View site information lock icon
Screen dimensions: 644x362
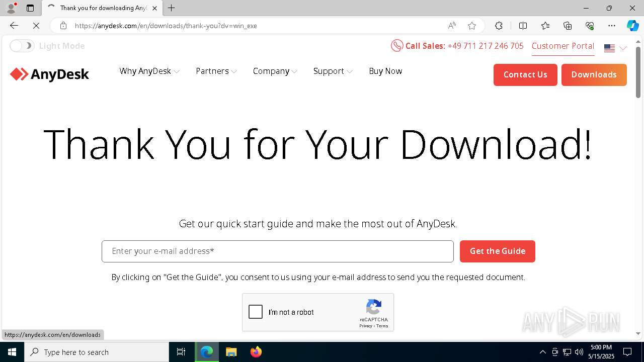click(63, 26)
